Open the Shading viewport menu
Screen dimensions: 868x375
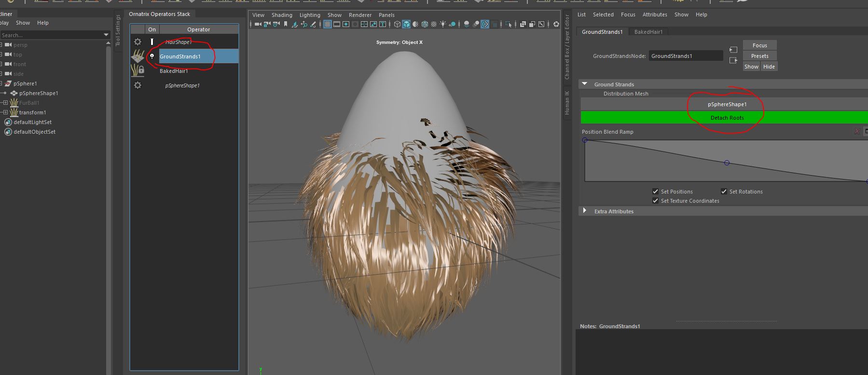(x=282, y=15)
